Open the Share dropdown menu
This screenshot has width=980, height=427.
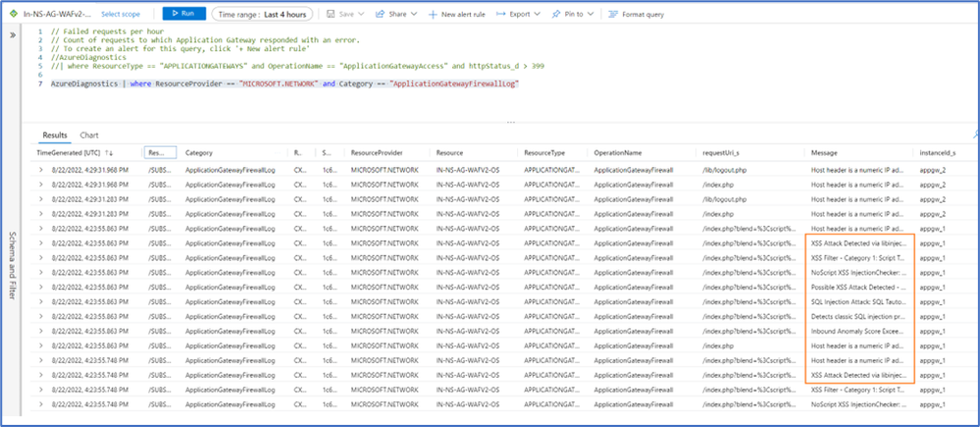397,14
